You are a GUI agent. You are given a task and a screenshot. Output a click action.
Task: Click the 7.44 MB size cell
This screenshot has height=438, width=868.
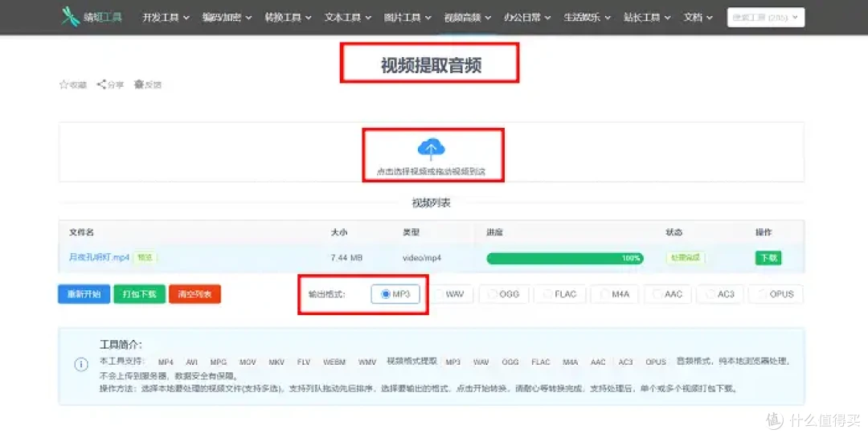coord(346,257)
